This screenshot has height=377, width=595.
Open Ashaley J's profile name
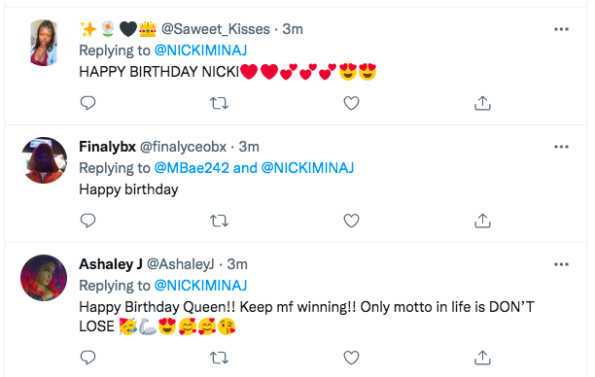click(110, 264)
